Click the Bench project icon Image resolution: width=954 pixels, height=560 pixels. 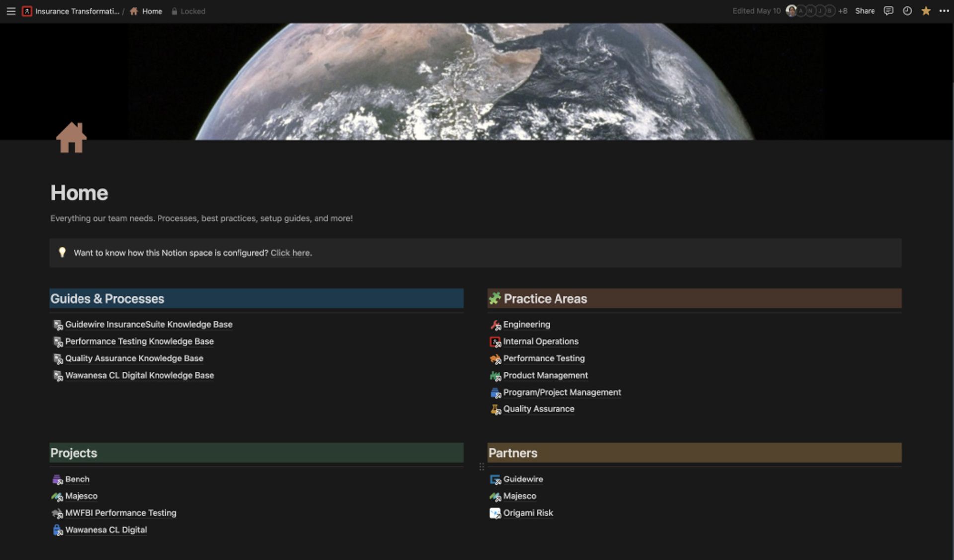pyautogui.click(x=57, y=480)
